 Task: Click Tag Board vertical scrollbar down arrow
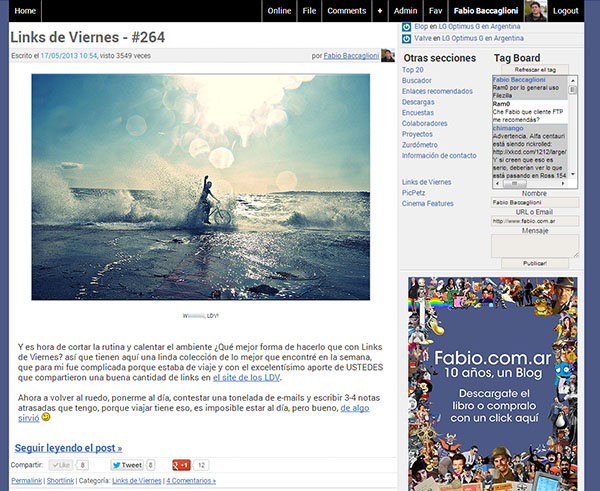click(x=573, y=174)
